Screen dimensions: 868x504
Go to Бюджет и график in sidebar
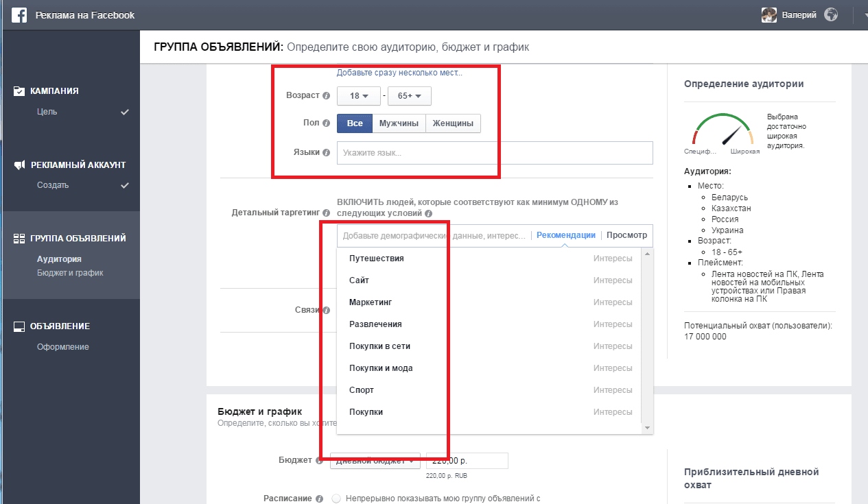pos(70,273)
